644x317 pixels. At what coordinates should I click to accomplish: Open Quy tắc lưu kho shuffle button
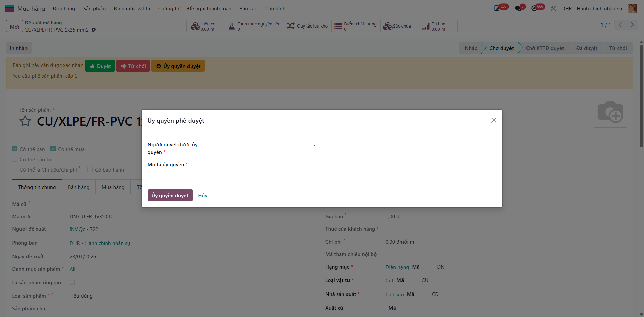(x=308, y=26)
